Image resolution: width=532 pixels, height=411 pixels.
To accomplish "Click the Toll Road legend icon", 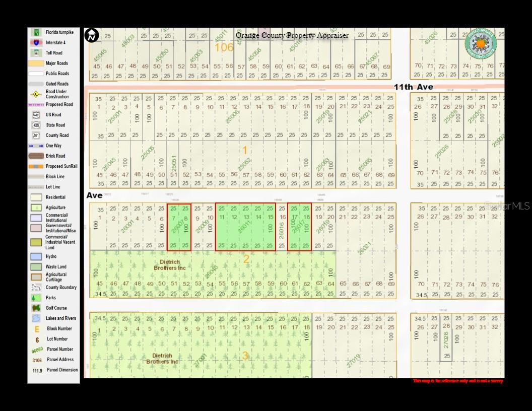I will point(36,53).
